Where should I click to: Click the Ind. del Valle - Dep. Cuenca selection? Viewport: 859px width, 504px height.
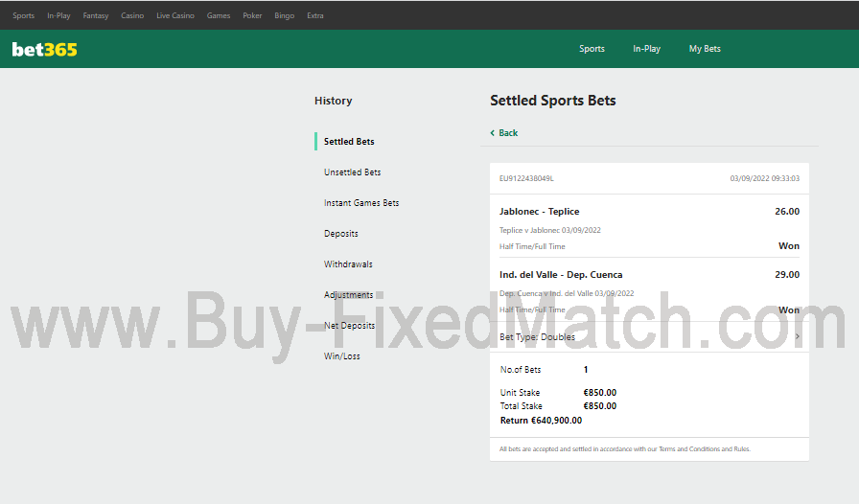pos(561,275)
